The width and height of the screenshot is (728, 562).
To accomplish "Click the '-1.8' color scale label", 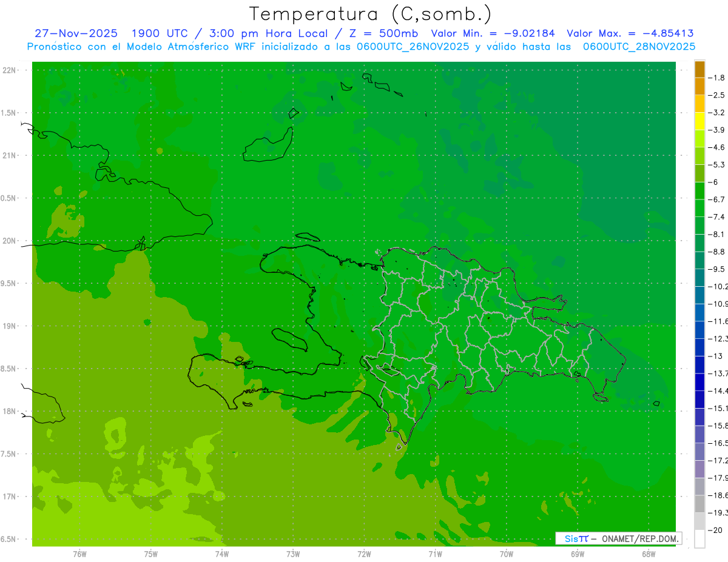I will pos(716,78).
